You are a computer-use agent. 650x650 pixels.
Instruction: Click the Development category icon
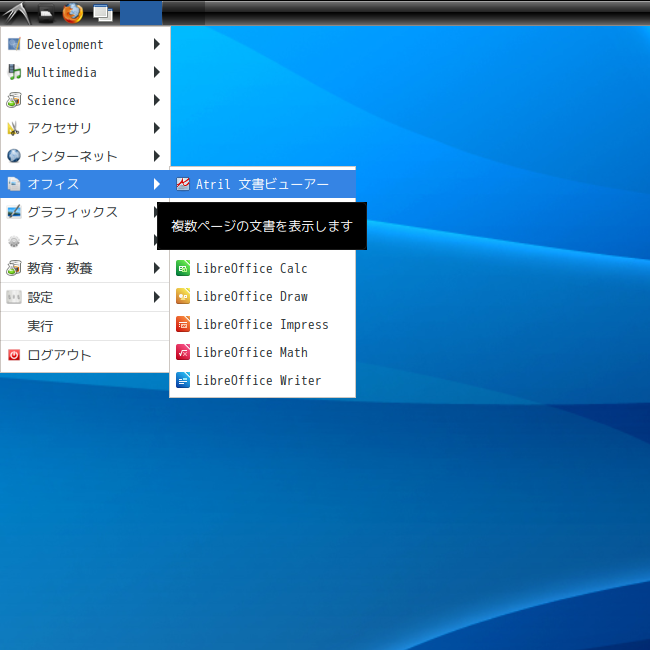pos(14,44)
